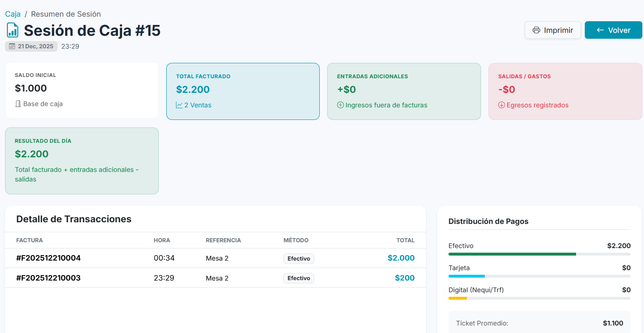The image size is (644, 333).
Task: Click the blue Tarjeta progress bar
Action: tap(466, 276)
